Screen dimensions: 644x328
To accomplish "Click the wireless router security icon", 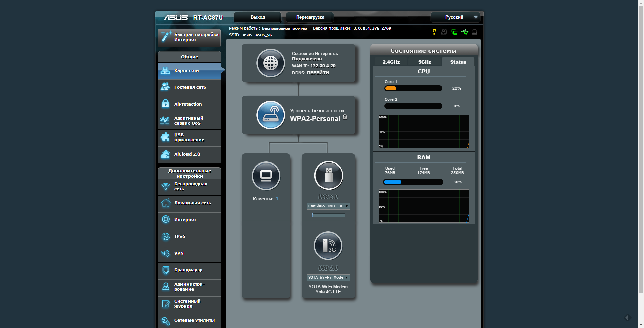I will click(x=271, y=115).
